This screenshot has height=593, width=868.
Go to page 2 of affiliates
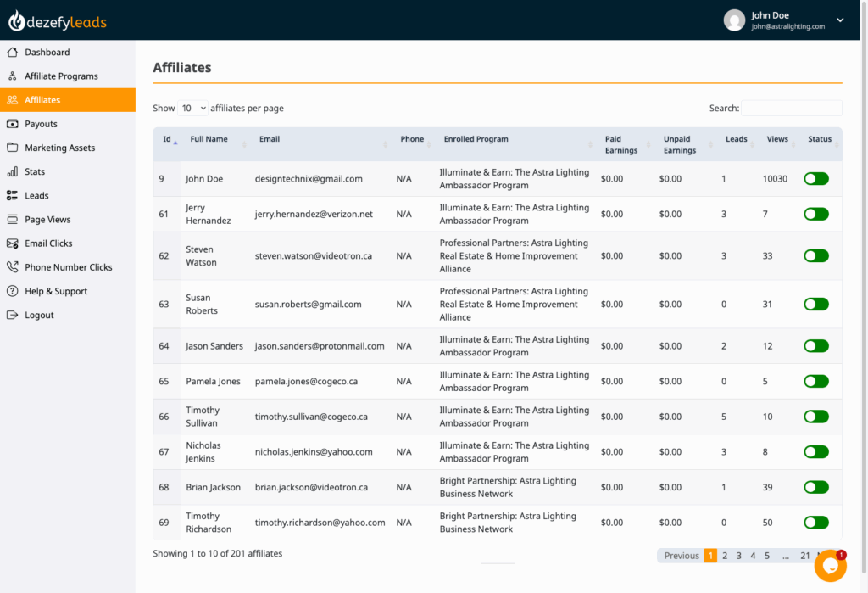click(x=725, y=556)
